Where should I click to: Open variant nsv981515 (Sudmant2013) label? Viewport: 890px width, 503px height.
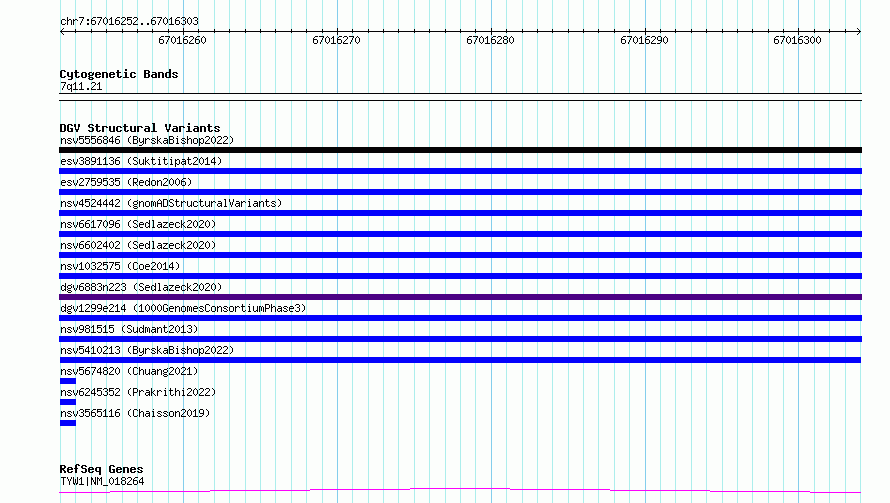[129, 329]
